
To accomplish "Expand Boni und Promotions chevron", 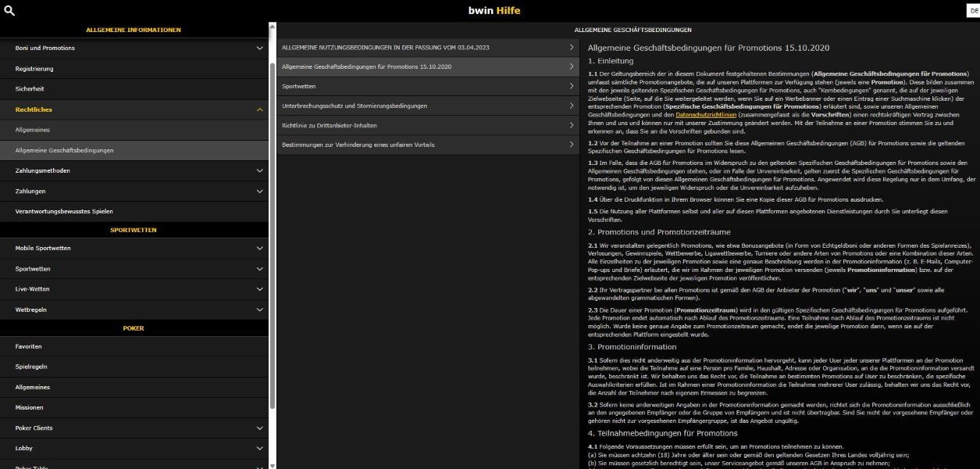I will point(260,48).
